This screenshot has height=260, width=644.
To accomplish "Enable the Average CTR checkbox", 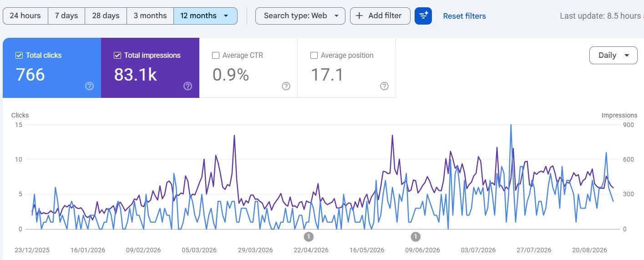I will click(x=216, y=55).
